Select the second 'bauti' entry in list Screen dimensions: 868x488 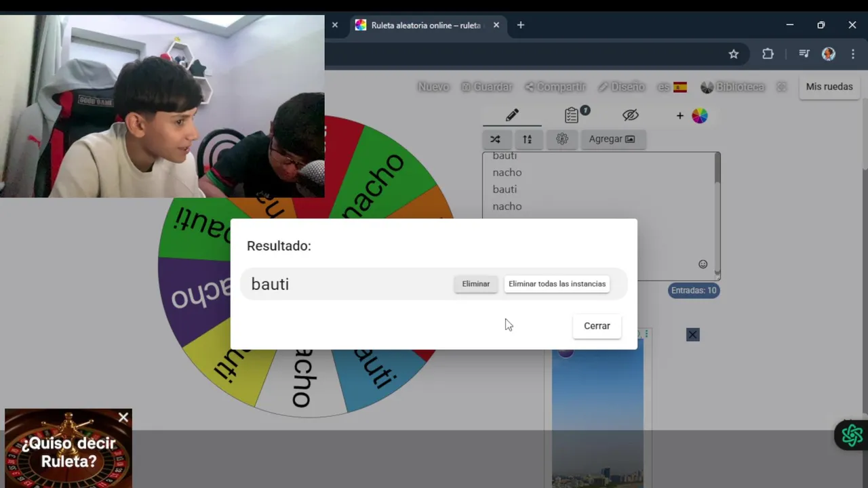(505, 189)
